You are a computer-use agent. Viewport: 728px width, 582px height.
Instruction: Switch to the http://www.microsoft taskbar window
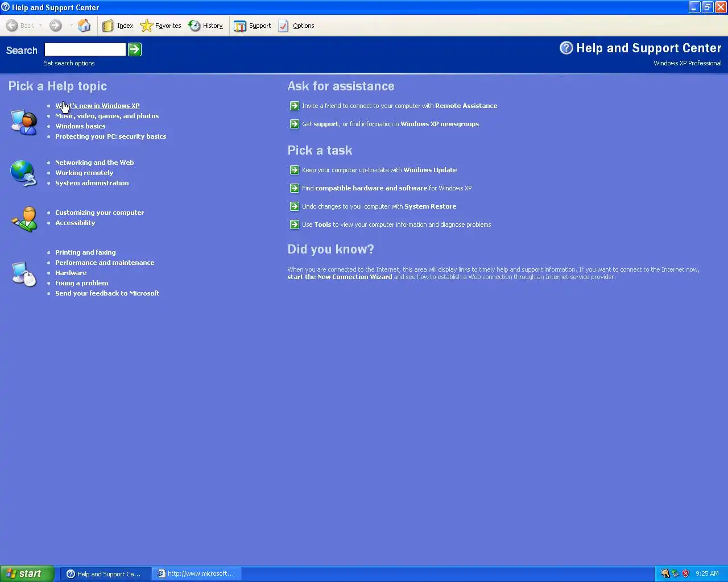(x=197, y=574)
